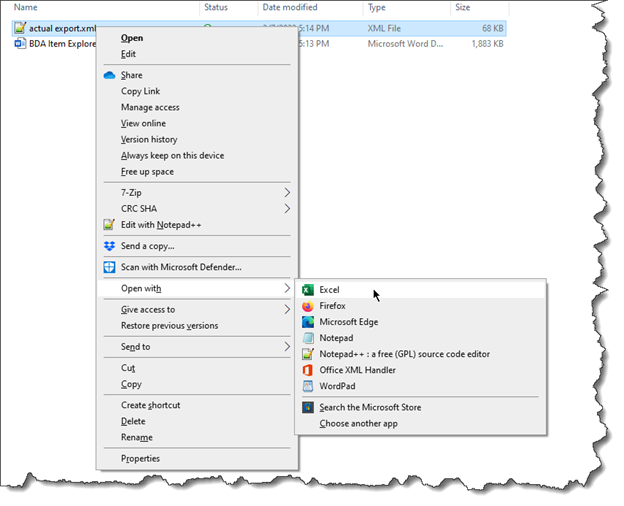Expand the CRC SHA submenu arrow
Screen dimensions: 624x506
[287, 209]
